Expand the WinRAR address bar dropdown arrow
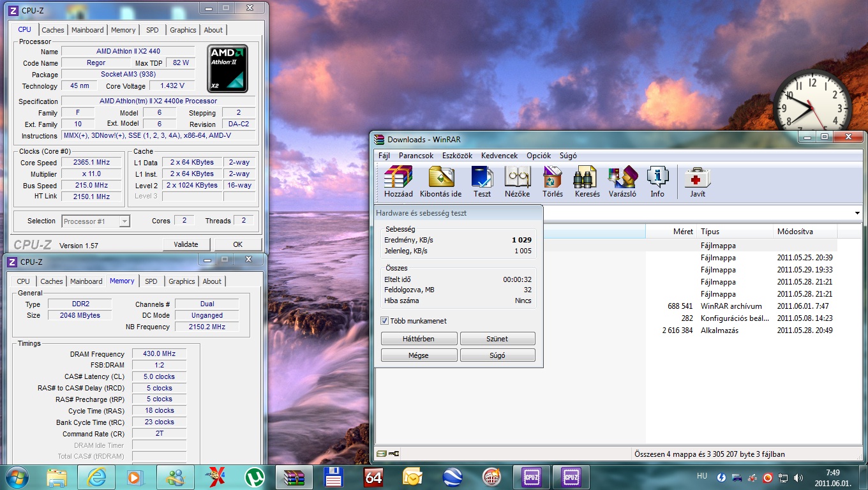 (857, 213)
